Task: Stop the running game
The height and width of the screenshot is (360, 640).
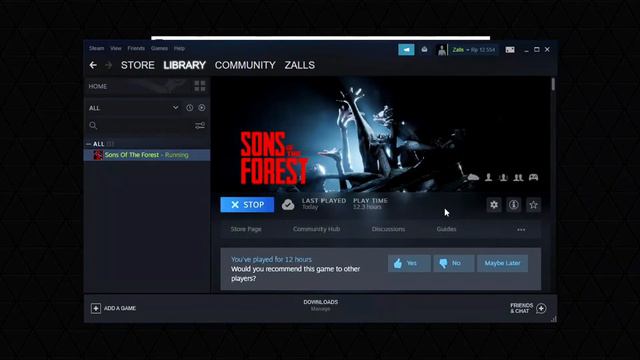Action: point(247,204)
